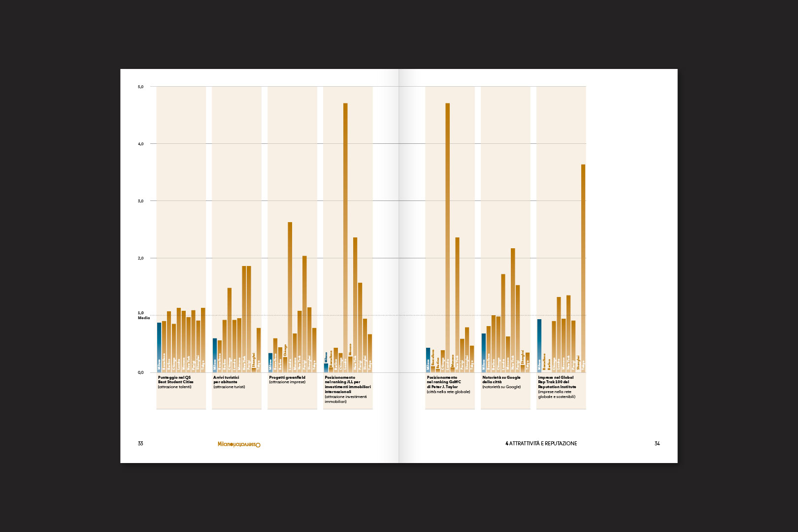Click the 1,0 Media axis label
798x532 pixels.
(143, 315)
